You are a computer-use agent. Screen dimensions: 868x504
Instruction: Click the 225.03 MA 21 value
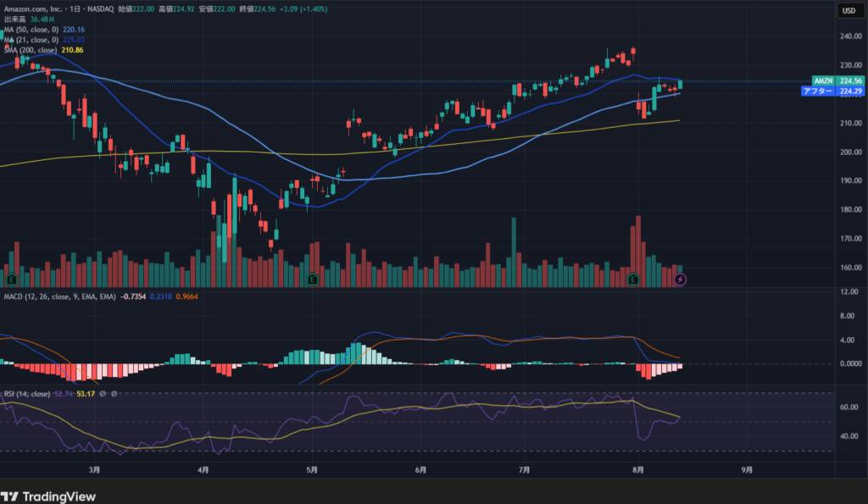74,40
